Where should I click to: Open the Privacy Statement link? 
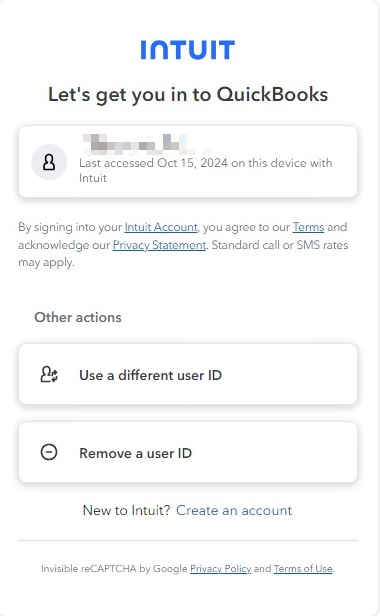[159, 245]
